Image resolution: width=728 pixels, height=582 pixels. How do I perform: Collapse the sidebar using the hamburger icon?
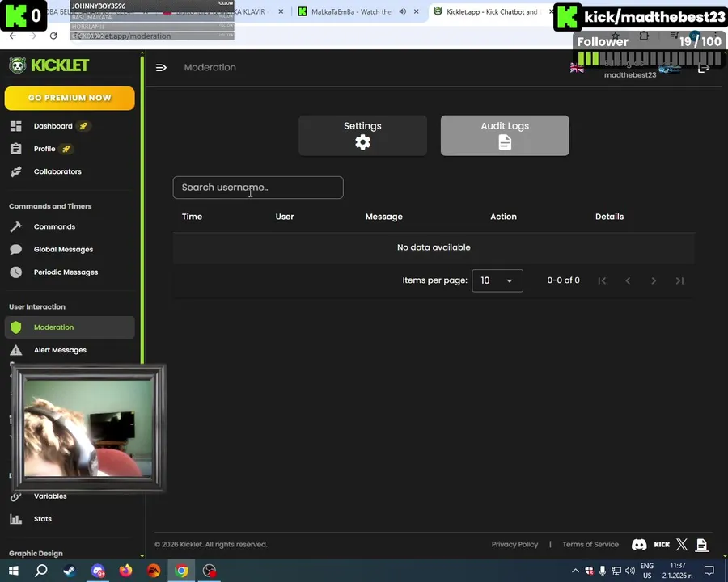(161, 68)
